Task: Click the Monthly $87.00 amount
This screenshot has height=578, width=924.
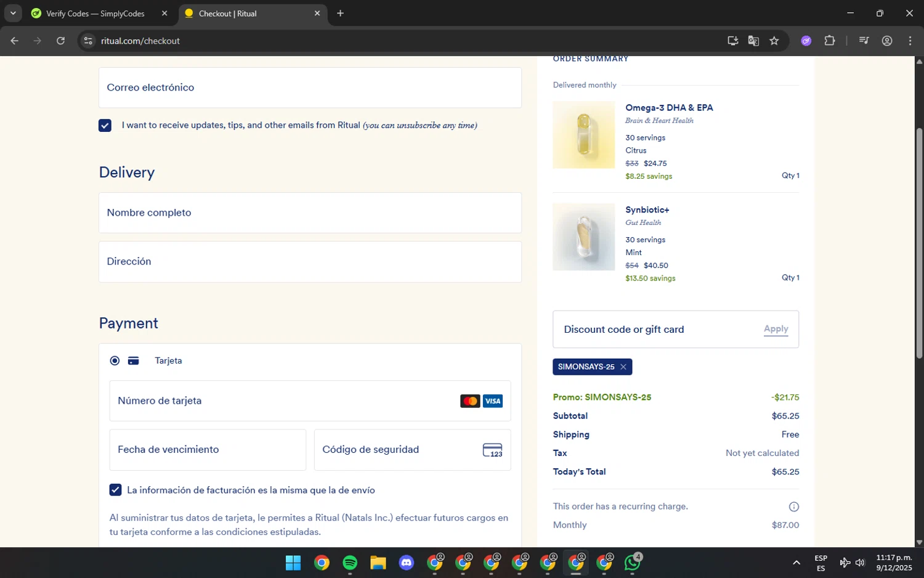Action: pyautogui.click(x=785, y=525)
